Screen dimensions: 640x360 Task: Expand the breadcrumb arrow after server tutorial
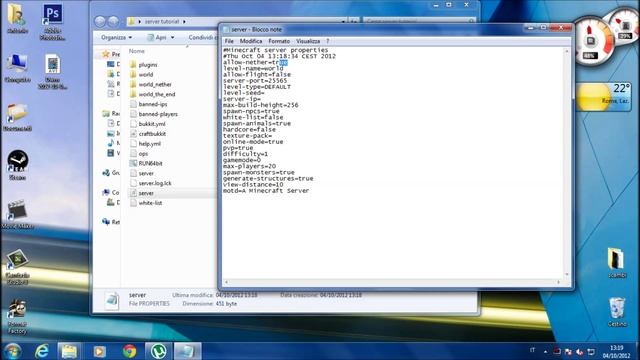click(184, 21)
